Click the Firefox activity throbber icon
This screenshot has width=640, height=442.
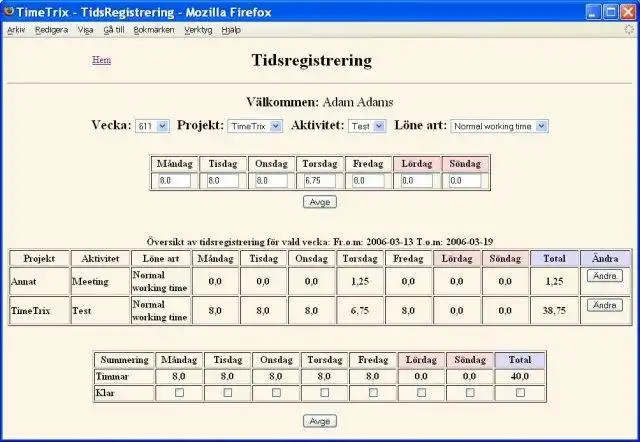coord(629,29)
